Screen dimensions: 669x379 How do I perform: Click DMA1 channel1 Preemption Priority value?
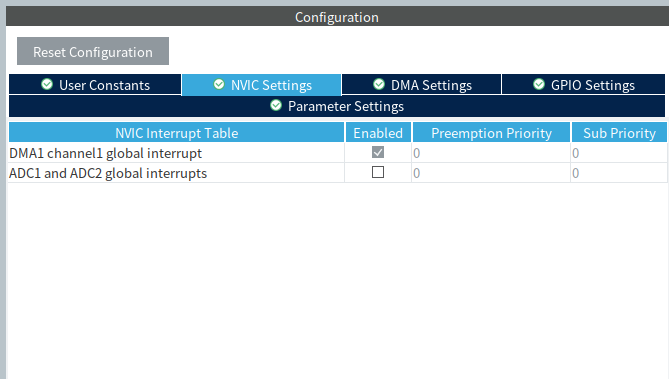491,153
